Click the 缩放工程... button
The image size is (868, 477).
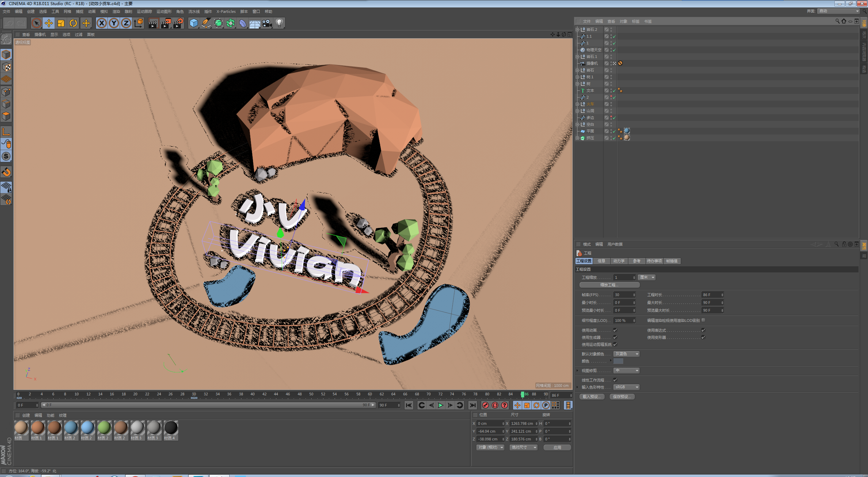609,285
